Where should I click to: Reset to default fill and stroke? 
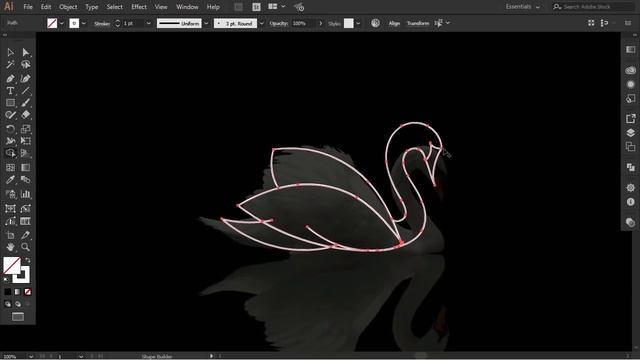tap(6, 280)
